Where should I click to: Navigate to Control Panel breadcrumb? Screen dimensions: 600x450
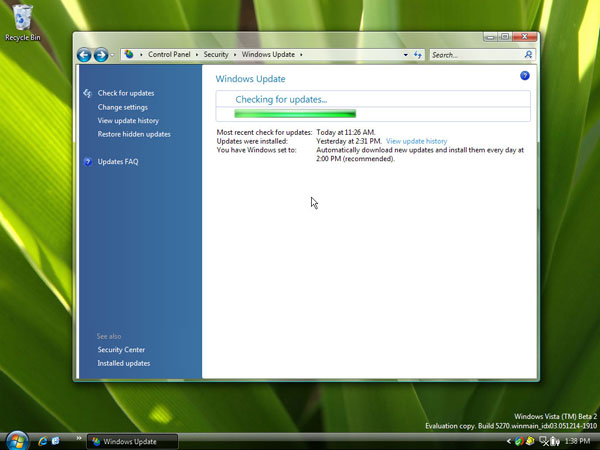click(x=169, y=54)
